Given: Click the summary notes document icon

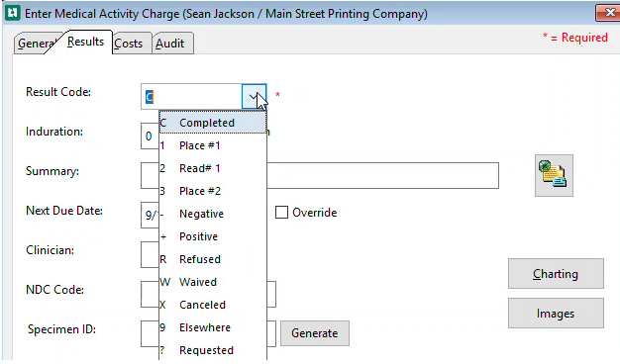Looking at the screenshot, I should 554,175.
